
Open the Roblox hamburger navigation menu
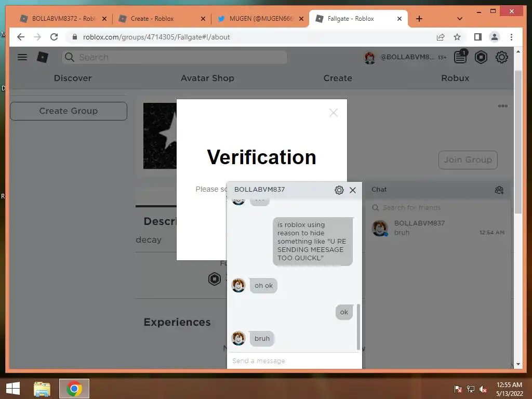(x=22, y=57)
